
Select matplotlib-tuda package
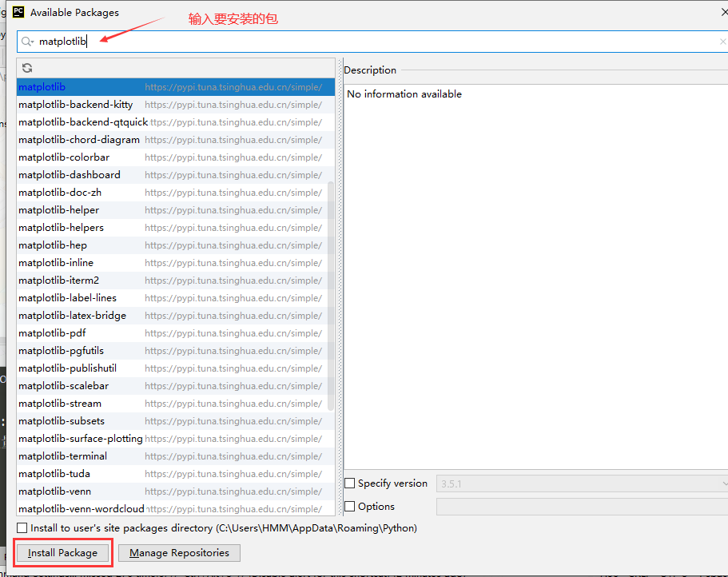176,474
